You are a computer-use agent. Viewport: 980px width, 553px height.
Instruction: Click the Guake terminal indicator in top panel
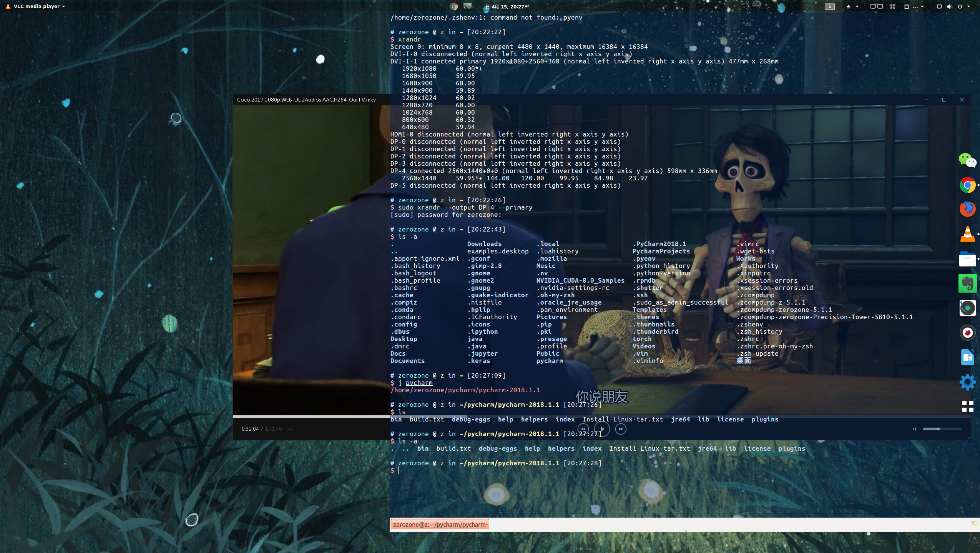(x=468, y=6)
